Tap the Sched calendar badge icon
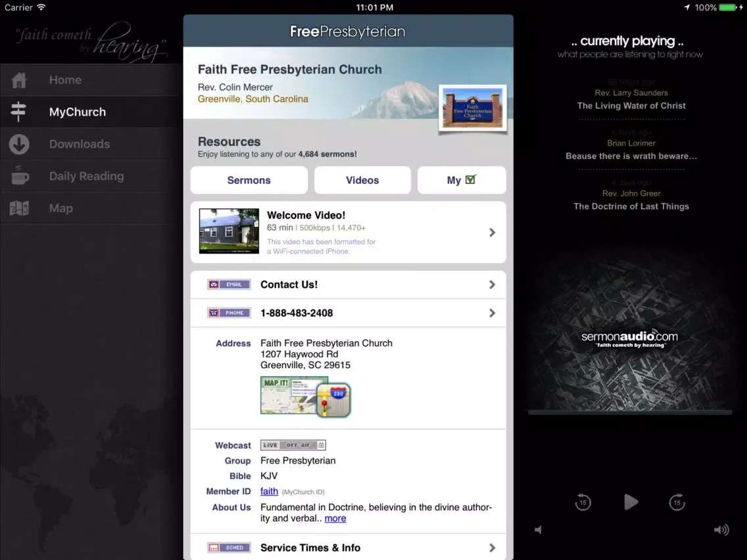This screenshot has height=560, width=747. (x=229, y=548)
